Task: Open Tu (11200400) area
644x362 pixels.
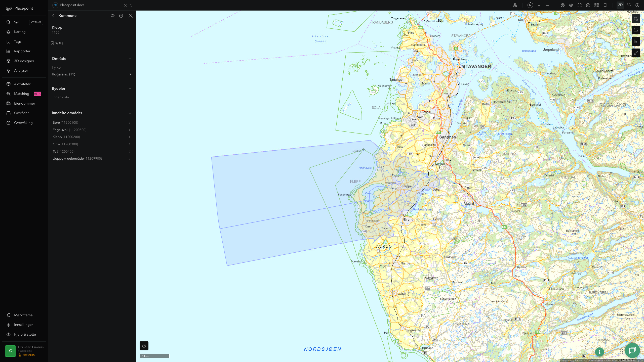Action: pyautogui.click(x=92, y=152)
